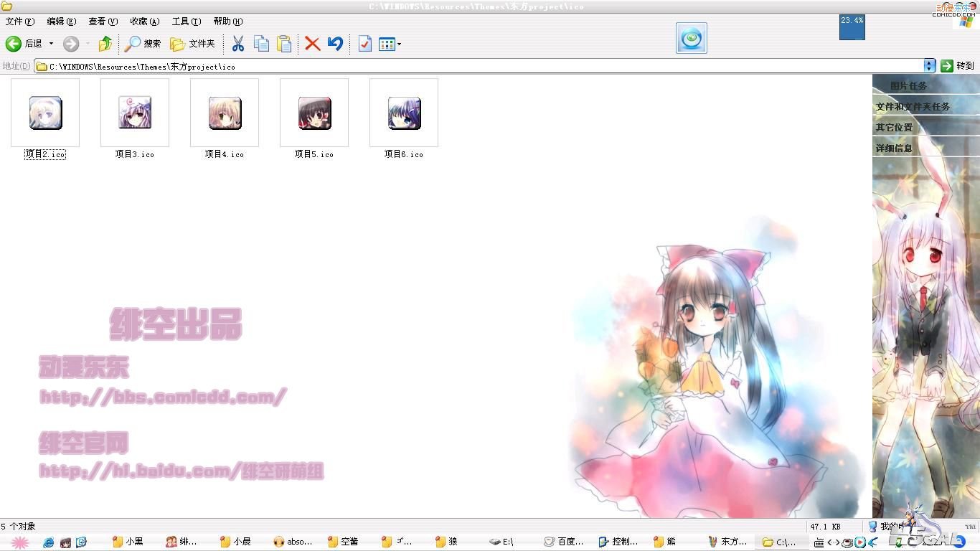Click the Paste clipboard icon
The width and height of the screenshot is (980, 551).
coord(284,44)
